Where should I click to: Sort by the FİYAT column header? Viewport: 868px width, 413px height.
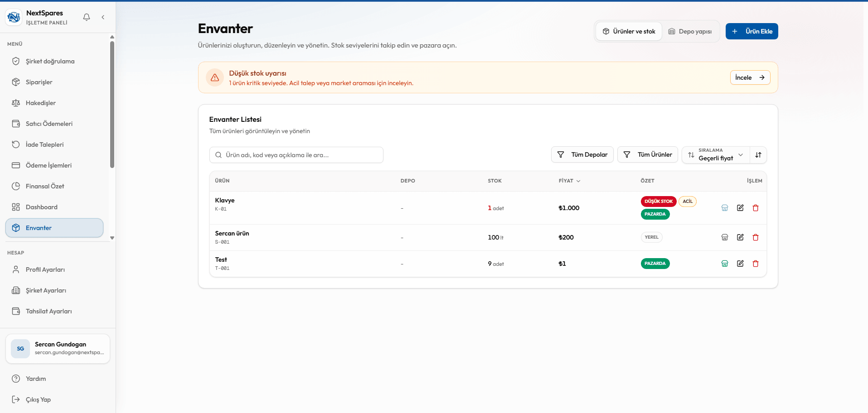(569, 181)
